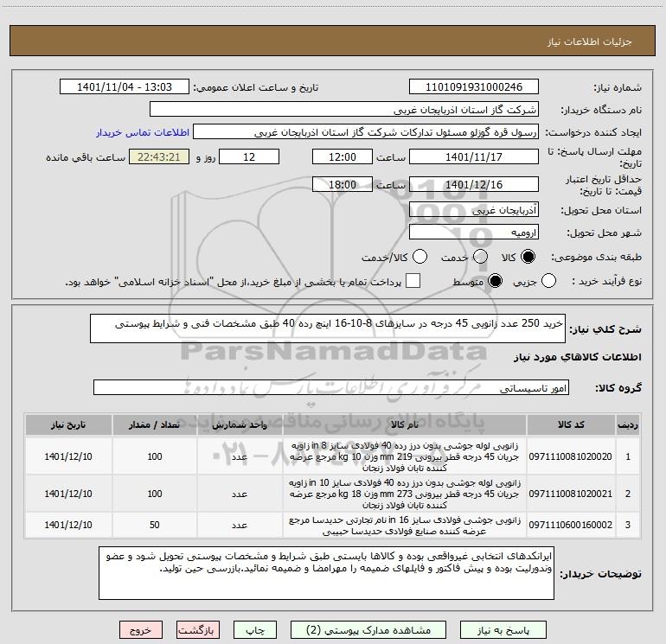
Task: Click the remaining time 22:43:21 field
Action: tap(159, 156)
